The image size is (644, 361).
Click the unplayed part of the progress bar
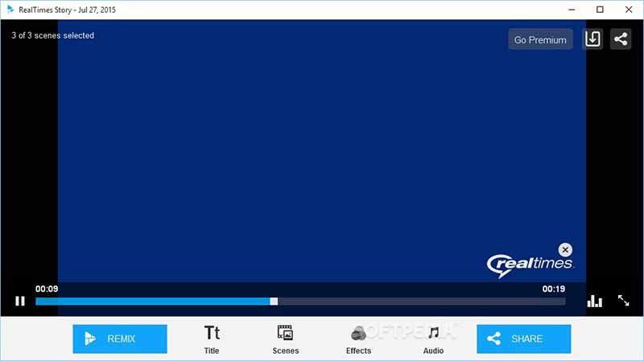421,302
